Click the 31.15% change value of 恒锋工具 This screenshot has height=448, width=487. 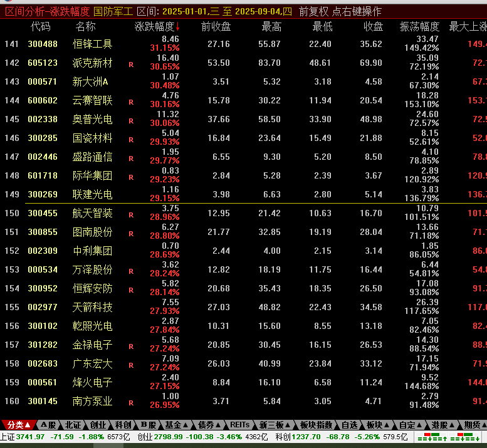(x=165, y=48)
